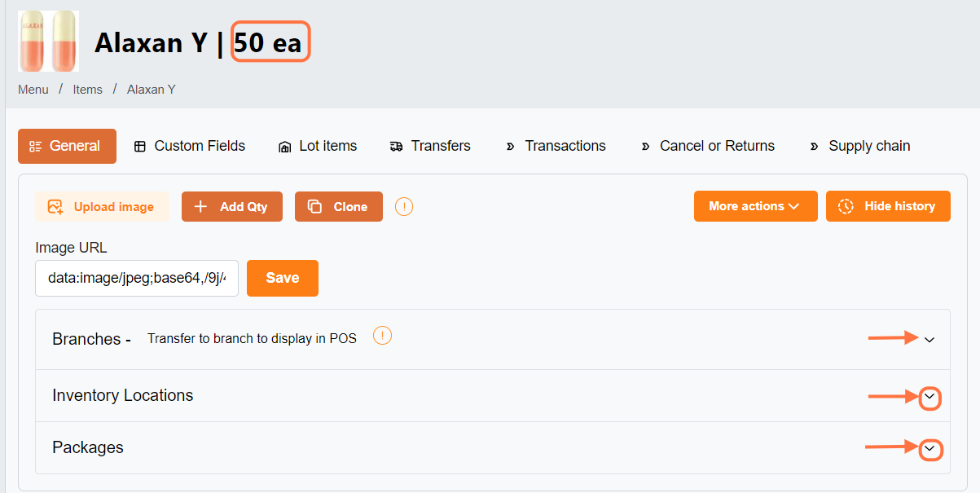Click the Save button for image URL

pyautogui.click(x=283, y=278)
